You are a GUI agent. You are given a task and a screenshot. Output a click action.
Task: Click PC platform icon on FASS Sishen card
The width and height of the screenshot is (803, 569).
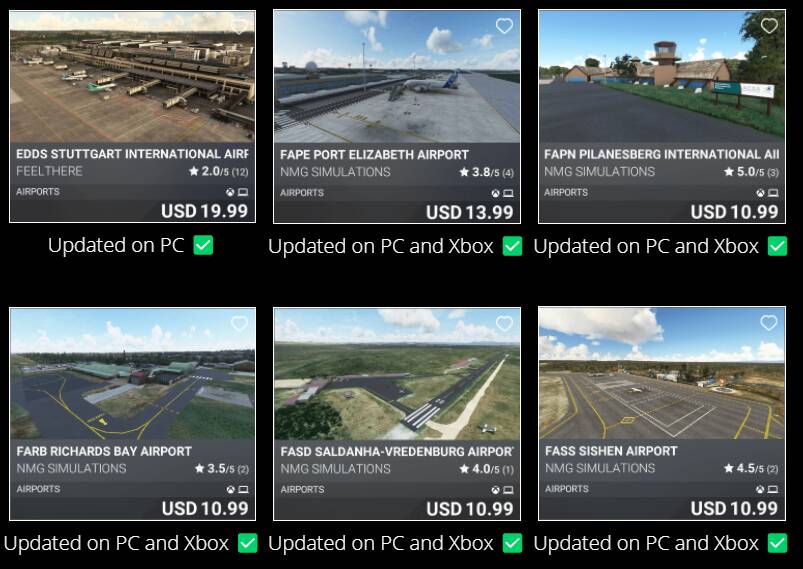773,489
